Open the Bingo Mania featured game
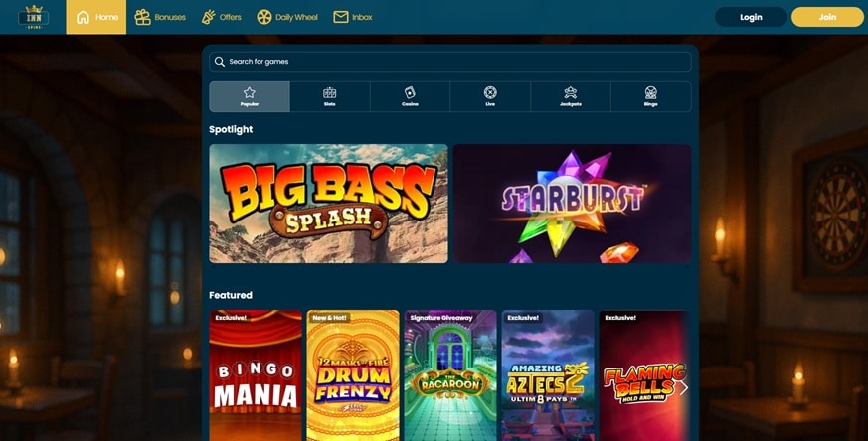Viewport: 868px width, 441px height. click(256, 375)
